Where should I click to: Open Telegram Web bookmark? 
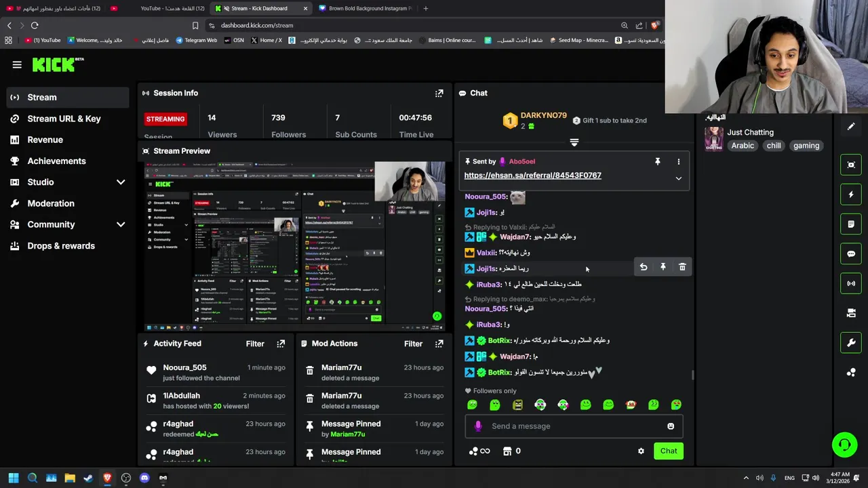point(197,40)
